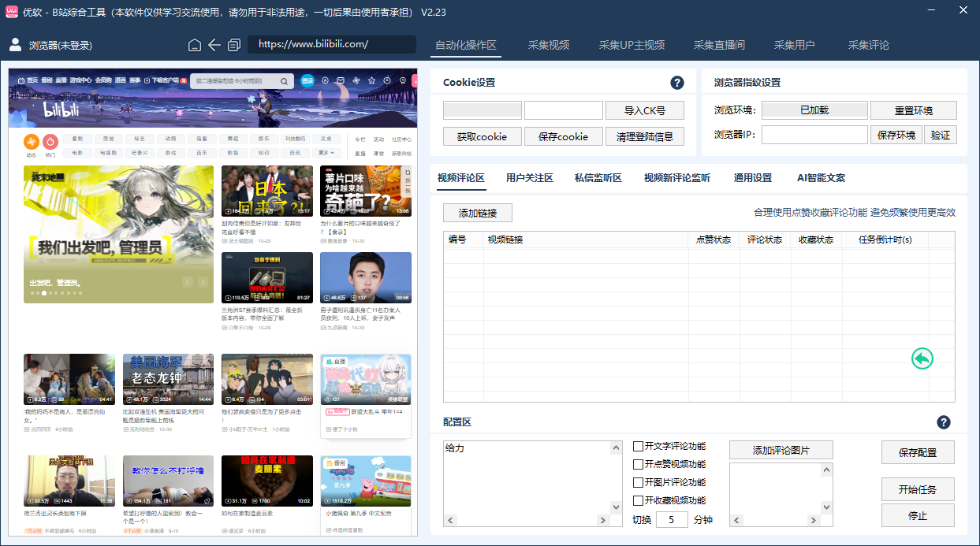
Task: Open the AI智能文案 tab
Action: pos(821,178)
